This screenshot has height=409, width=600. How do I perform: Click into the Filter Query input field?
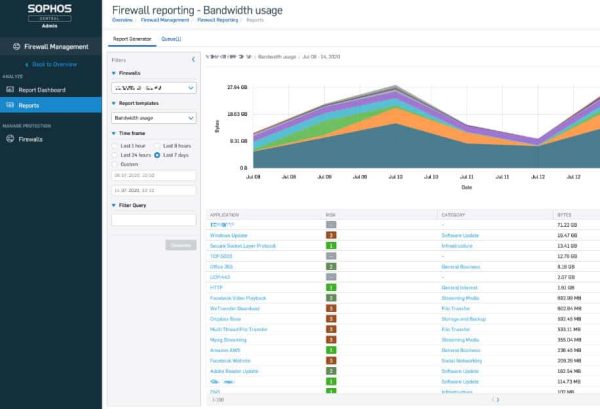click(153, 220)
